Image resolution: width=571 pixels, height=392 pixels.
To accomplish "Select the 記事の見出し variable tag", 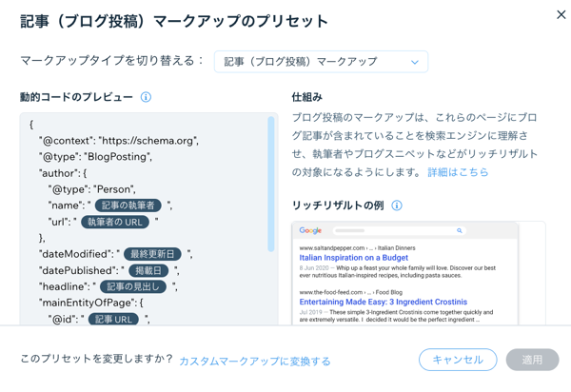I will 133,286.
